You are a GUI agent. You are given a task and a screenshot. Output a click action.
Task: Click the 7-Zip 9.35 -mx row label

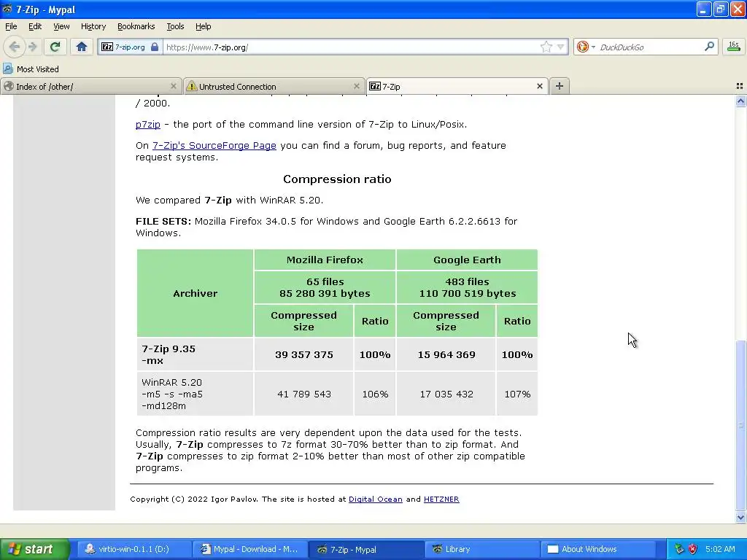pos(195,355)
